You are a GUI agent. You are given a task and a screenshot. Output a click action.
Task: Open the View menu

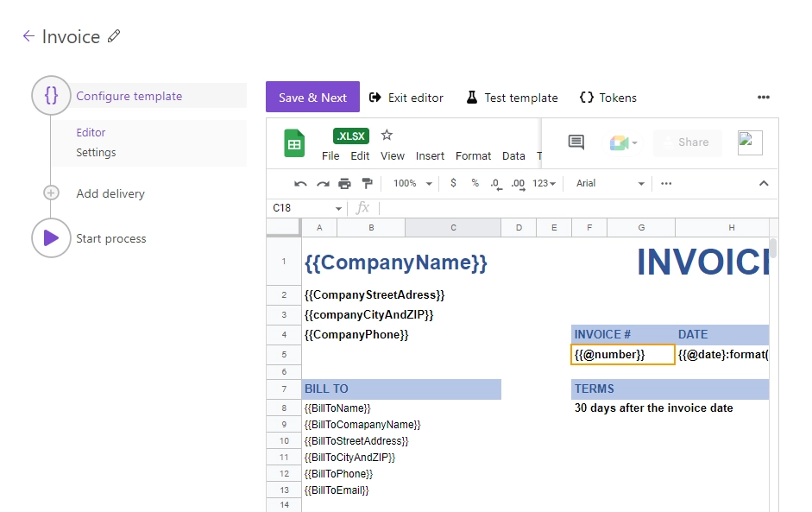tap(392, 156)
